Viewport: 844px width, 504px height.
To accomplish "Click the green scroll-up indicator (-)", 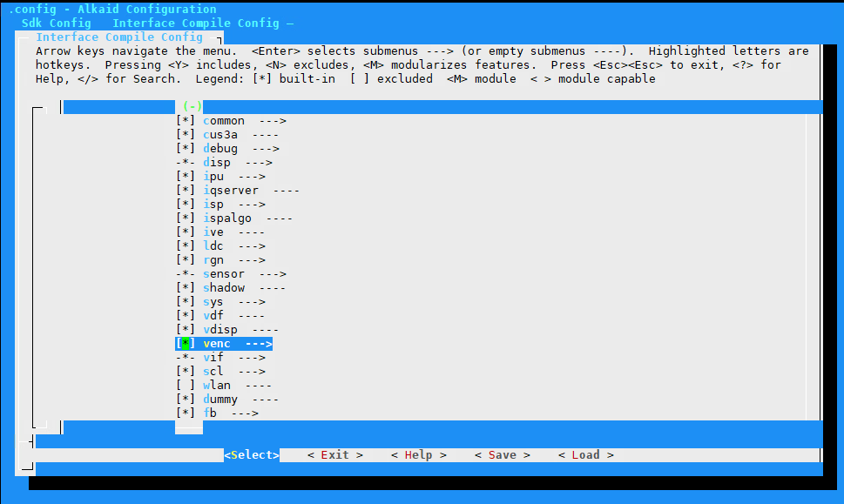I will (192, 106).
